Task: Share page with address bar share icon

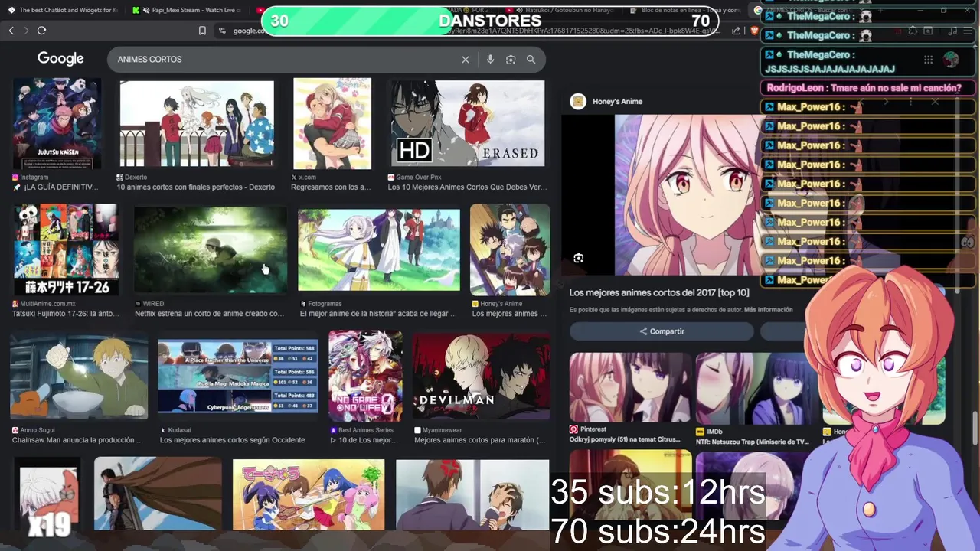Action: point(736,31)
